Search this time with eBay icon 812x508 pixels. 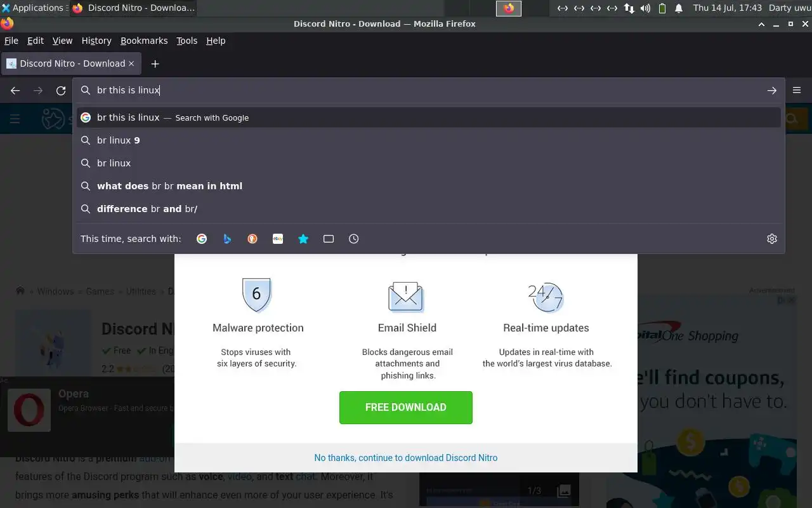coord(278,239)
